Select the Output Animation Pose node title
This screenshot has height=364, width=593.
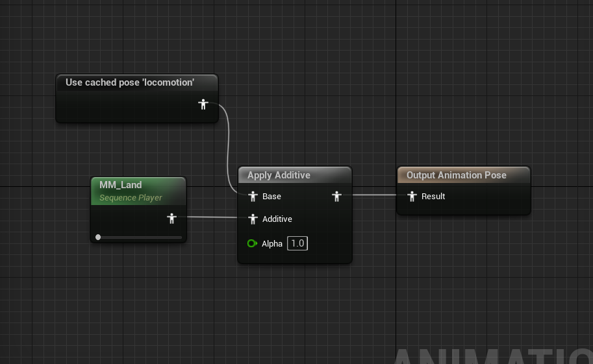(456, 175)
